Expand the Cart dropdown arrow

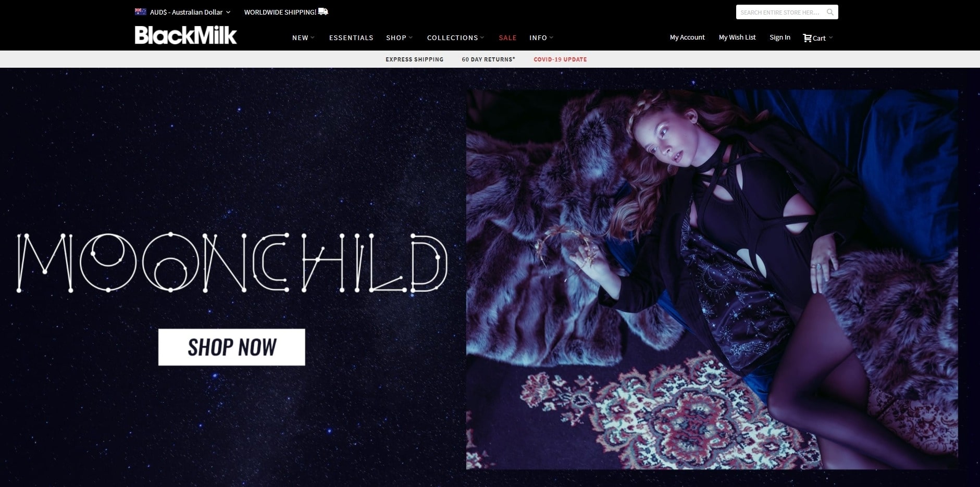[830, 38]
